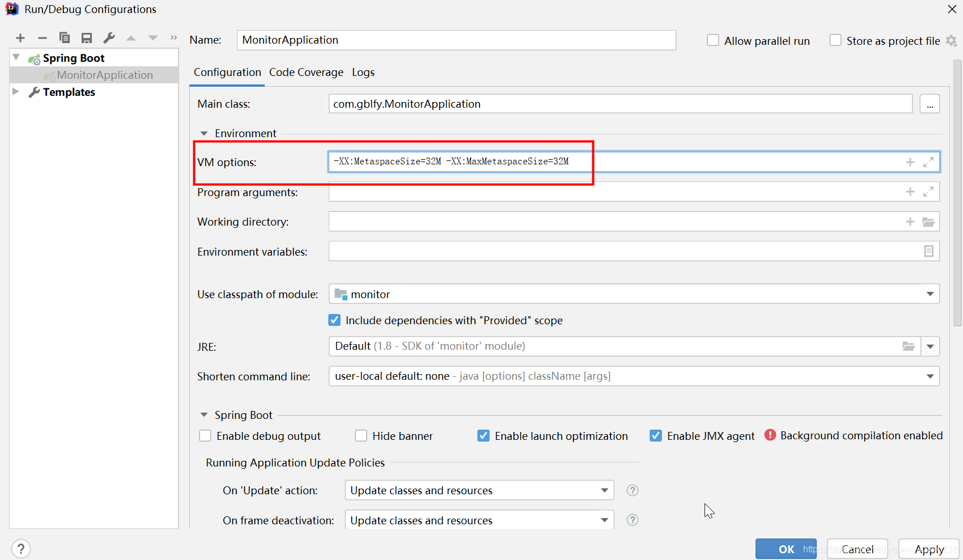Toggle Allow parallel run checkbox
This screenshot has height=560, width=963.
pyautogui.click(x=713, y=40)
